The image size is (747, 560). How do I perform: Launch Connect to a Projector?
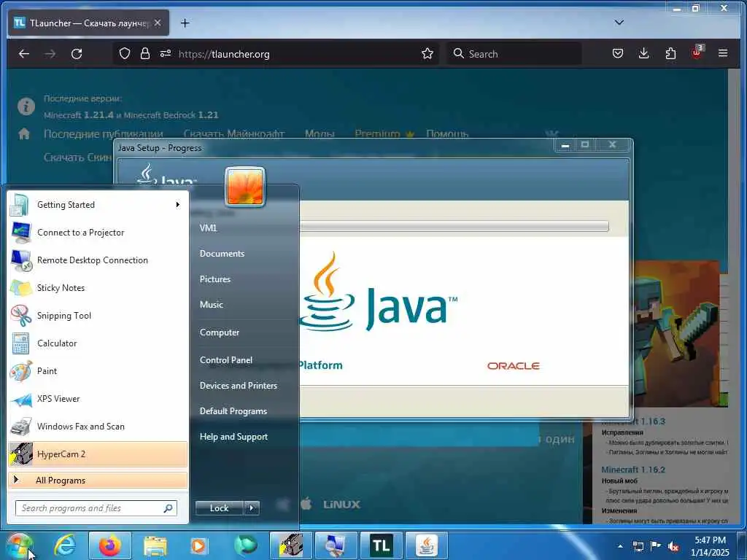pos(98,233)
